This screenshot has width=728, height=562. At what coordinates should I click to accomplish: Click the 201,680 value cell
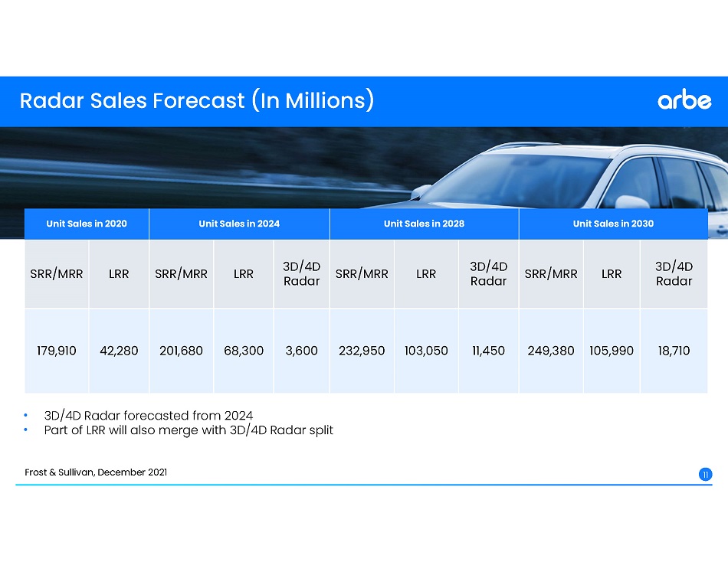click(181, 351)
